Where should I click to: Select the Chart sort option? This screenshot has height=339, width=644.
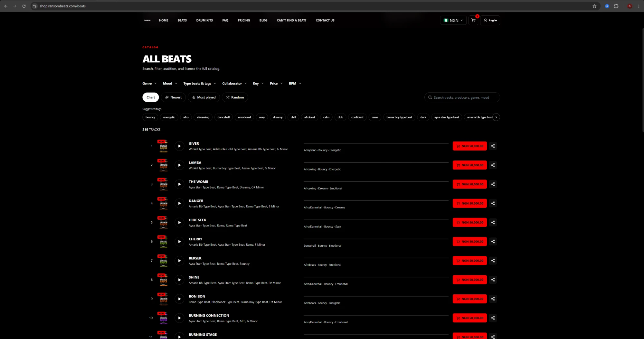151,97
